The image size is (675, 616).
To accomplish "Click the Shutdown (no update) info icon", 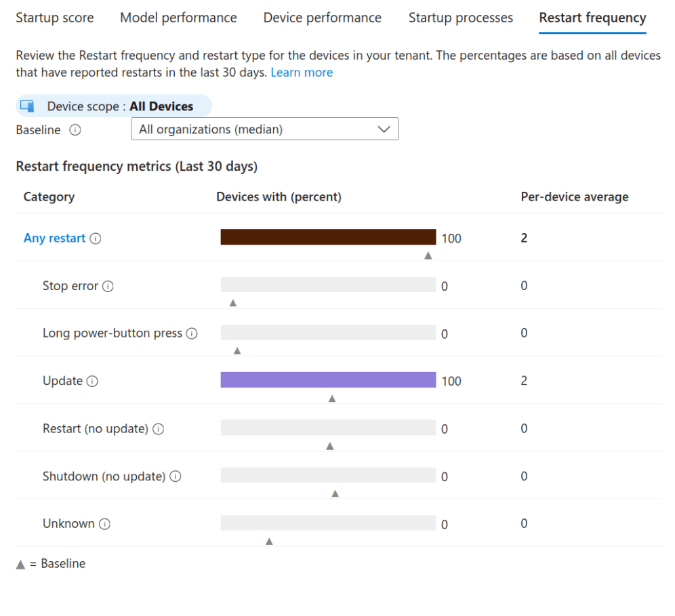I will tap(175, 476).
